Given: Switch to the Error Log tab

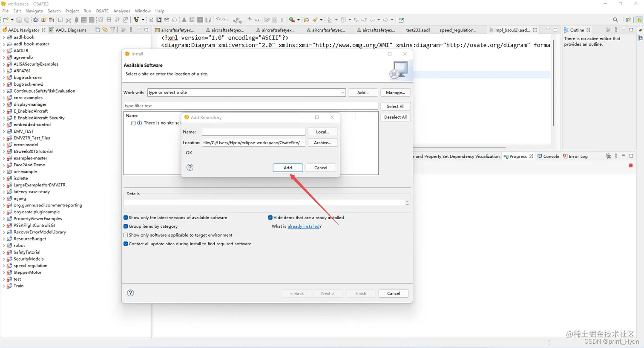Looking at the screenshot, I should (575, 157).
